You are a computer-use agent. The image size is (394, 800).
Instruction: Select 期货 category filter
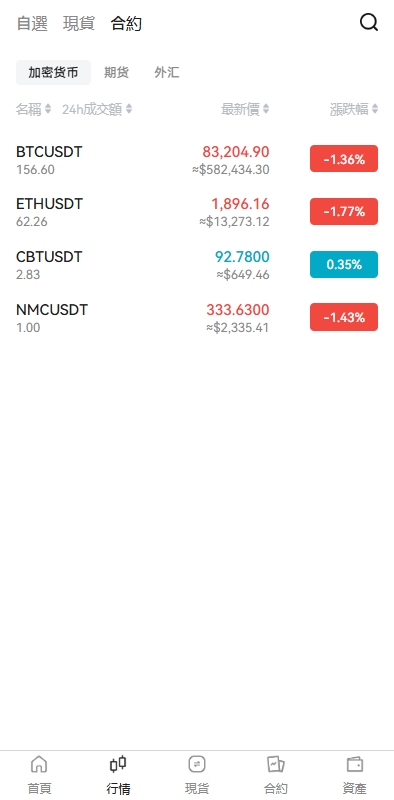[x=116, y=72]
